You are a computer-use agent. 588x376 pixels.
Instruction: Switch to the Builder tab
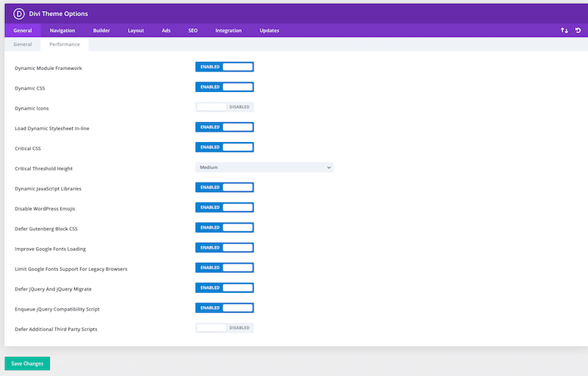coord(101,30)
